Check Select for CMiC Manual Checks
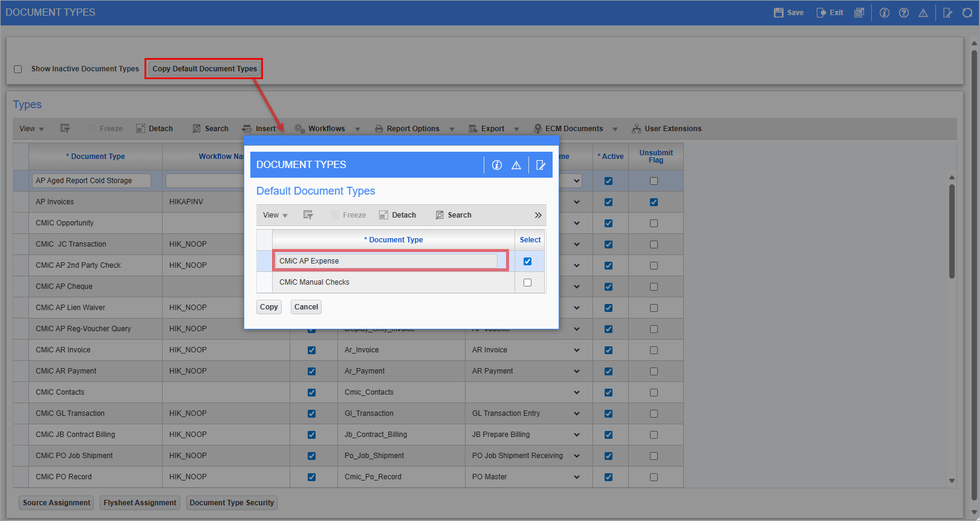 pos(528,283)
